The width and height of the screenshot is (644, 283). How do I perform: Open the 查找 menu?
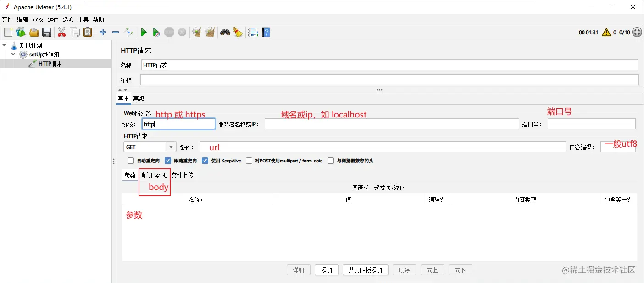coord(38,19)
